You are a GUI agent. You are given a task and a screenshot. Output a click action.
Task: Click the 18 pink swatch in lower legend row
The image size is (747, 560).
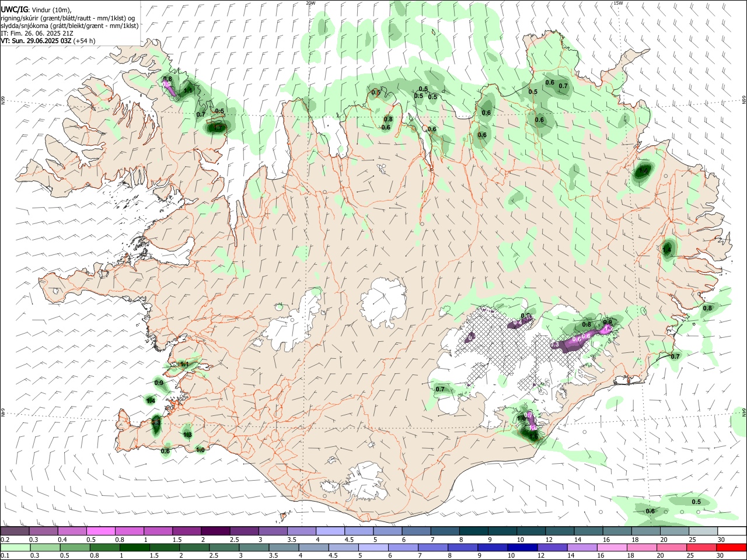pos(641,547)
